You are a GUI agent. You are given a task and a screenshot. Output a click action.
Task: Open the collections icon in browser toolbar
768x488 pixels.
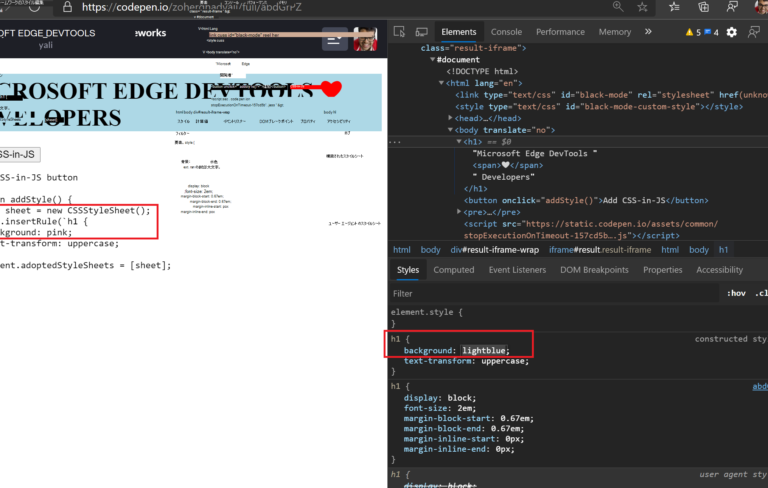(x=703, y=7)
